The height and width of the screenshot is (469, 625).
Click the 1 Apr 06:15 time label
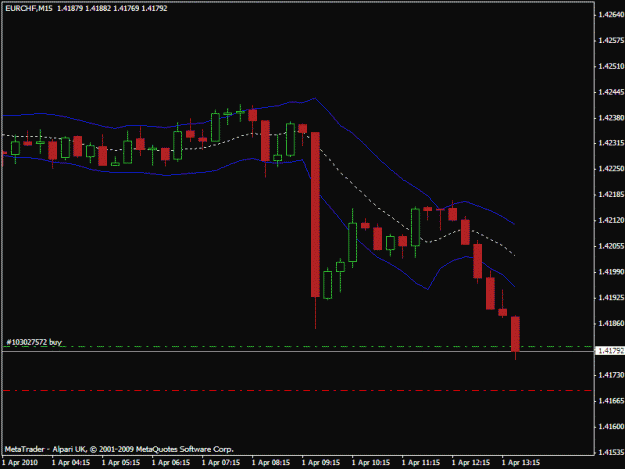pyautogui.click(x=171, y=463)
